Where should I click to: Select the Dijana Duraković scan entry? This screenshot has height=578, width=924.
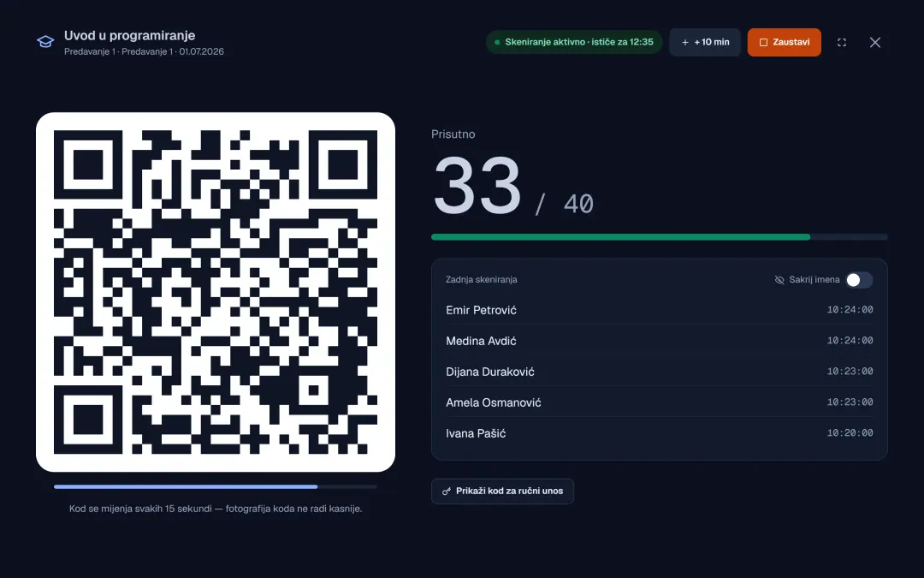pos(660,371)
